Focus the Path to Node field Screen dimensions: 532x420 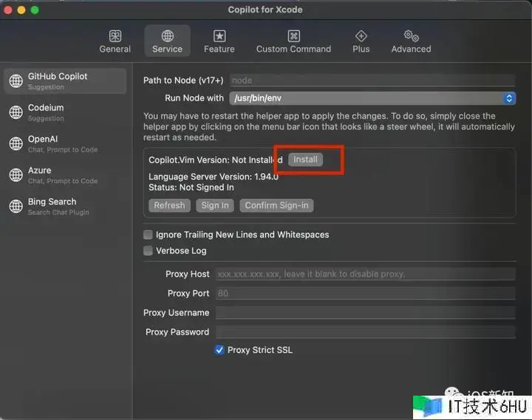click(372, 80)
